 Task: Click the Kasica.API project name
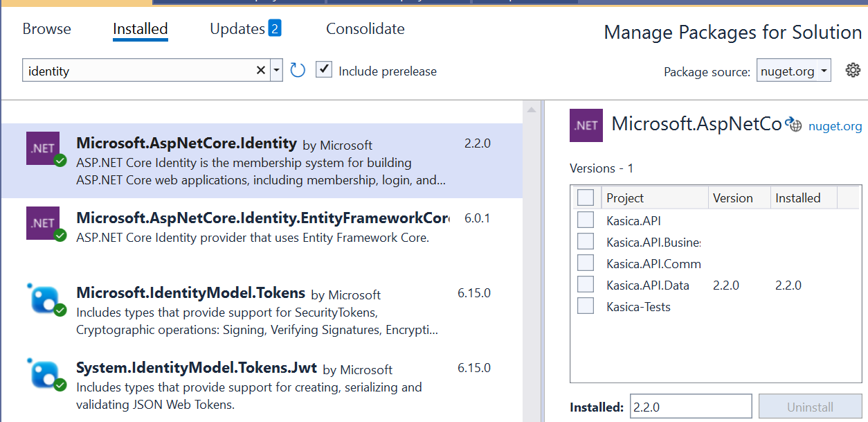633,220
